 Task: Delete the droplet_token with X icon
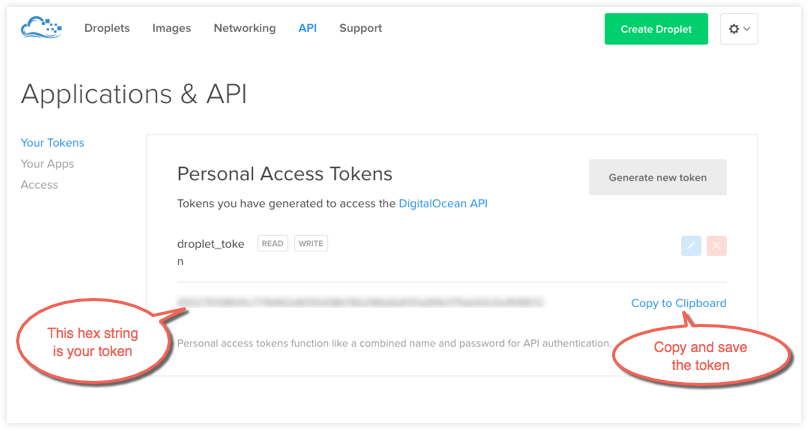[716, 246]
